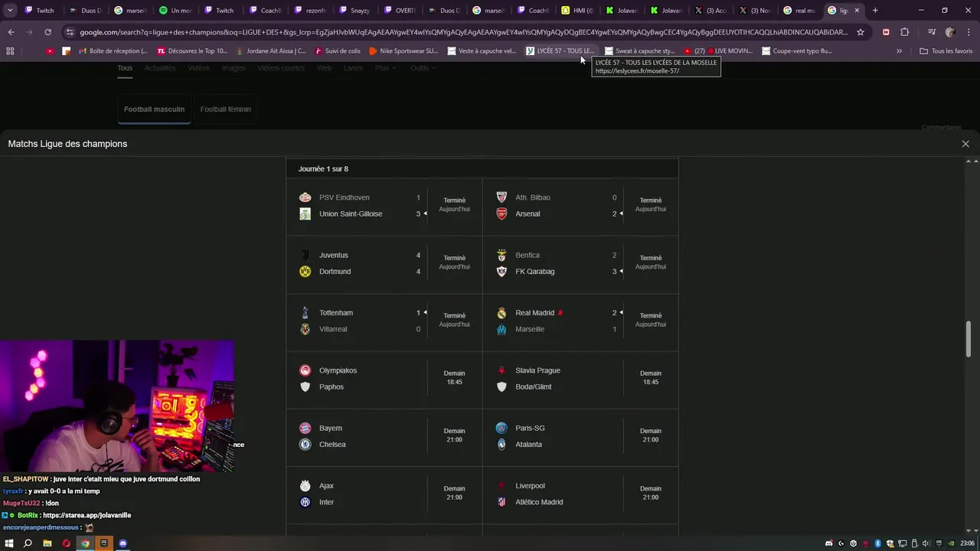Open the Images search tab

click(x=234, y=68)
